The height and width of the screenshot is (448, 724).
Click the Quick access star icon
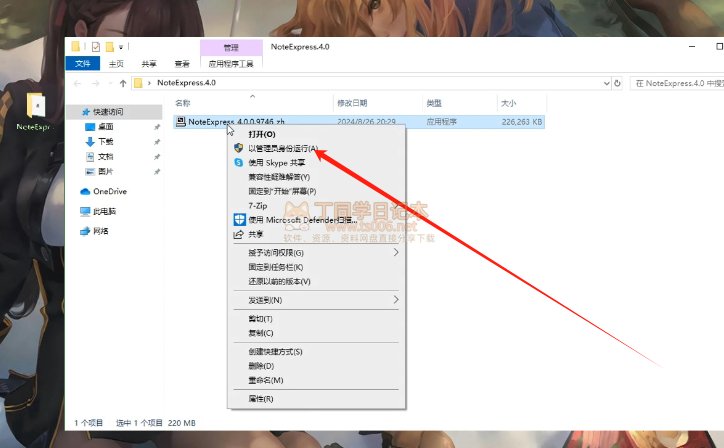click(85, 112)
